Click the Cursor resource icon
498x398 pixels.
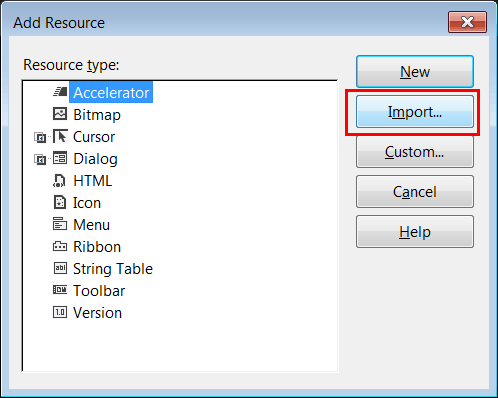(60, 136)
